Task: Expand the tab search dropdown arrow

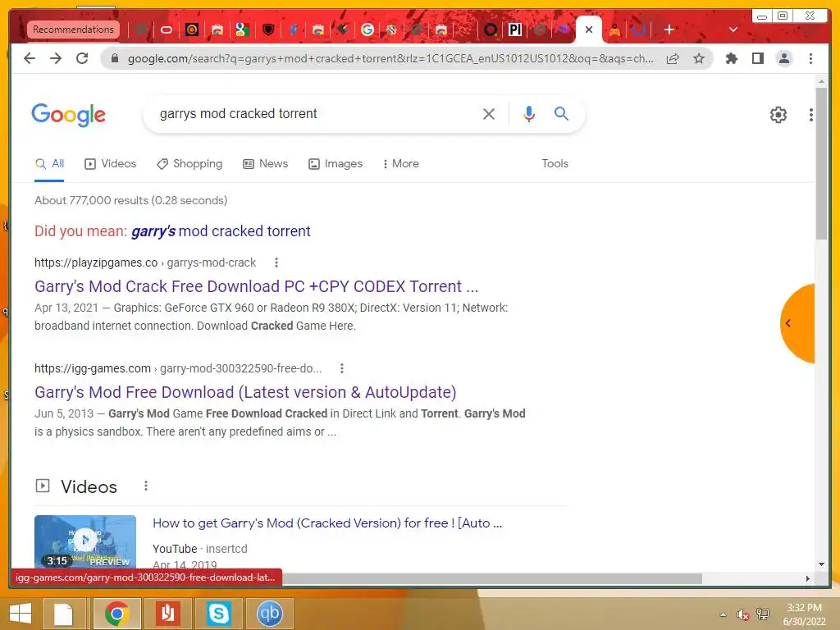Action: click(733, 30)
